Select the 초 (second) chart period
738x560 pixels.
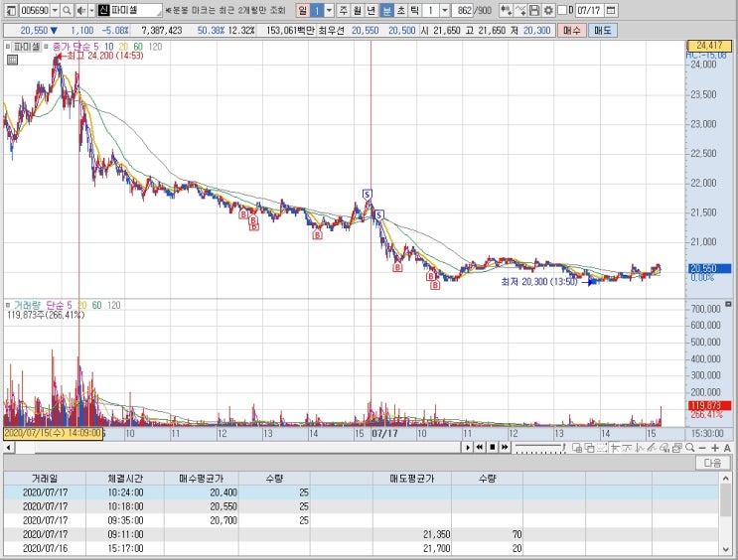400,10
